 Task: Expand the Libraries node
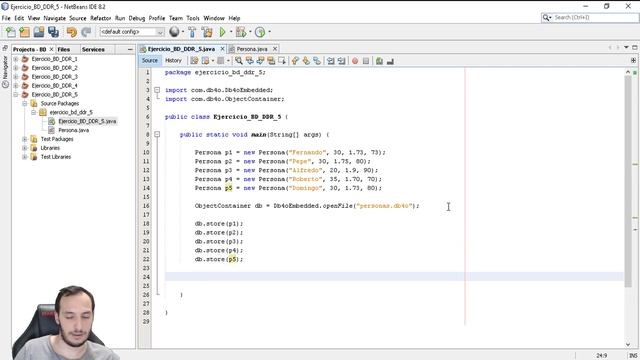(25, 148)
